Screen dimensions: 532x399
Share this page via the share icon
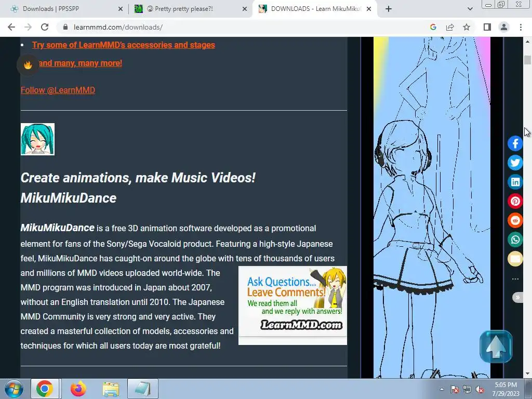tap(450, 27)
